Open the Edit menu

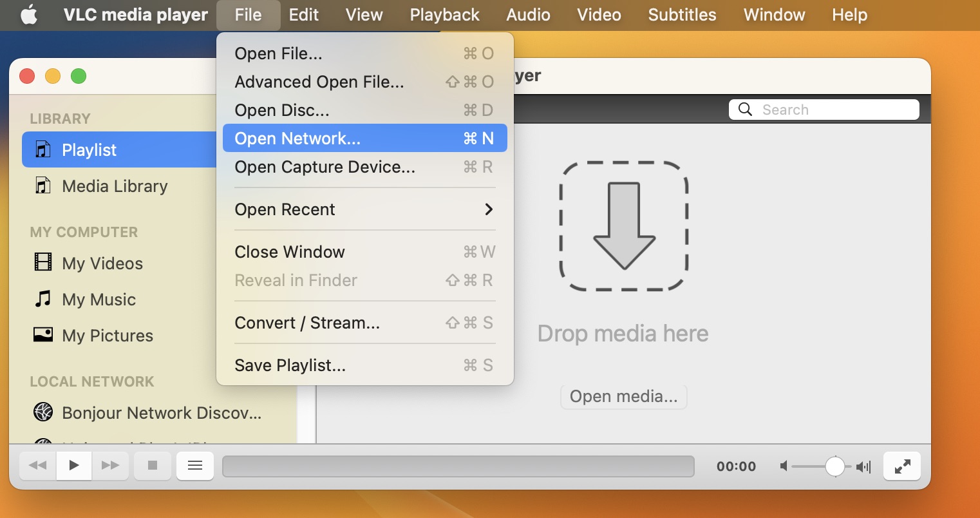(304, 15)
